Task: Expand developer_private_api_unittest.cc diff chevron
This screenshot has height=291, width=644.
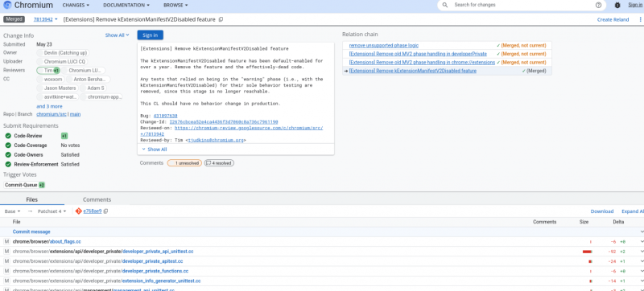Action: pos(642,252)
